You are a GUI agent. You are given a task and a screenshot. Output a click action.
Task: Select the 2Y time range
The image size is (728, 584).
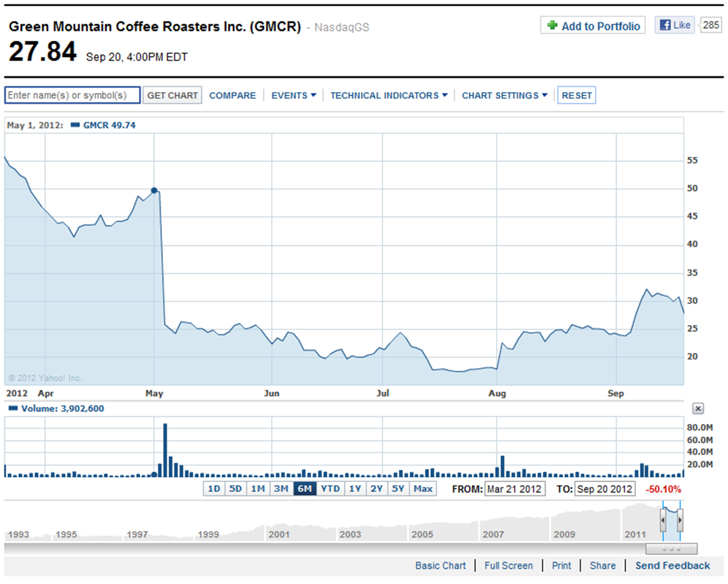[x=376, y=489]
